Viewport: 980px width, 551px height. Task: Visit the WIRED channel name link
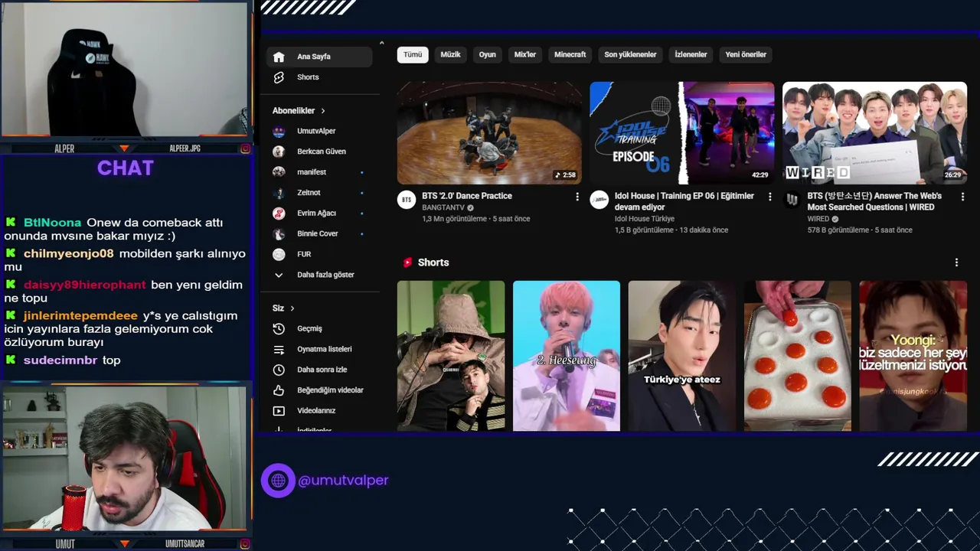coord(818,219)
